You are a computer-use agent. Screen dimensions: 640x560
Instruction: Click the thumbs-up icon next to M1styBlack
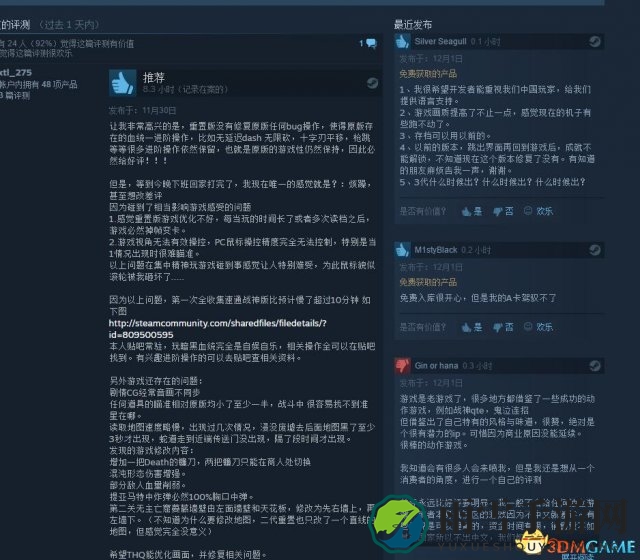click(x=402, y=250)
